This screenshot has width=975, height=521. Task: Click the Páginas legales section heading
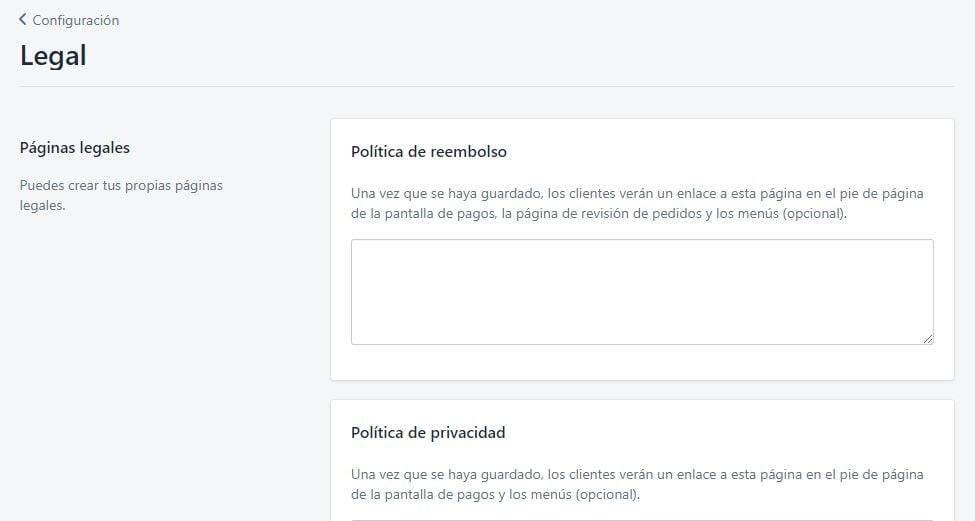click(x=75, y=148)
